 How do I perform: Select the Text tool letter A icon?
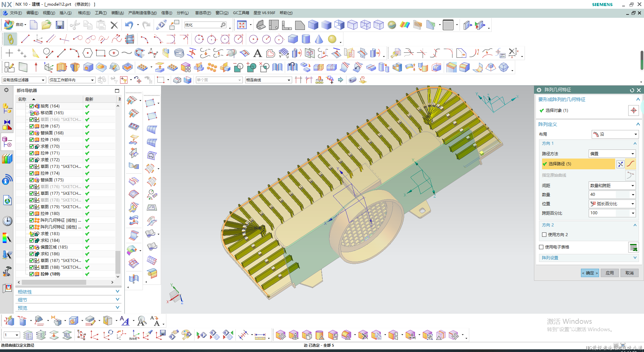(x=257, y=53)
